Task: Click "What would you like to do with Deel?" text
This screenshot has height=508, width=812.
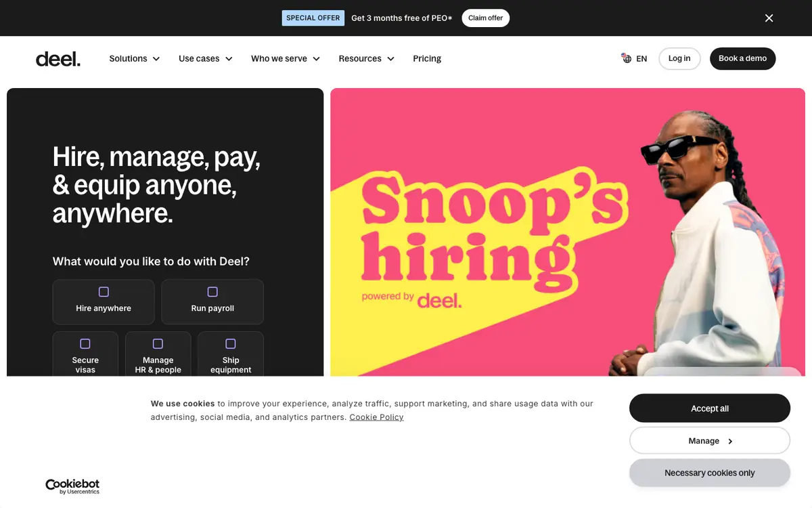Action: pyautogui.click(x=151, y=261)
